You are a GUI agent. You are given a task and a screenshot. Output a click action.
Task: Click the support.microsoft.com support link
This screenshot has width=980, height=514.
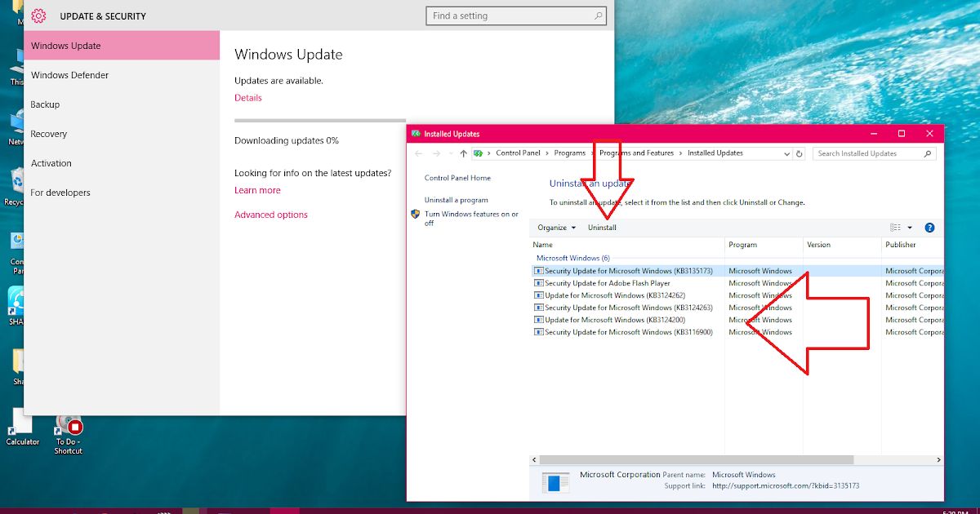(786, 486)
